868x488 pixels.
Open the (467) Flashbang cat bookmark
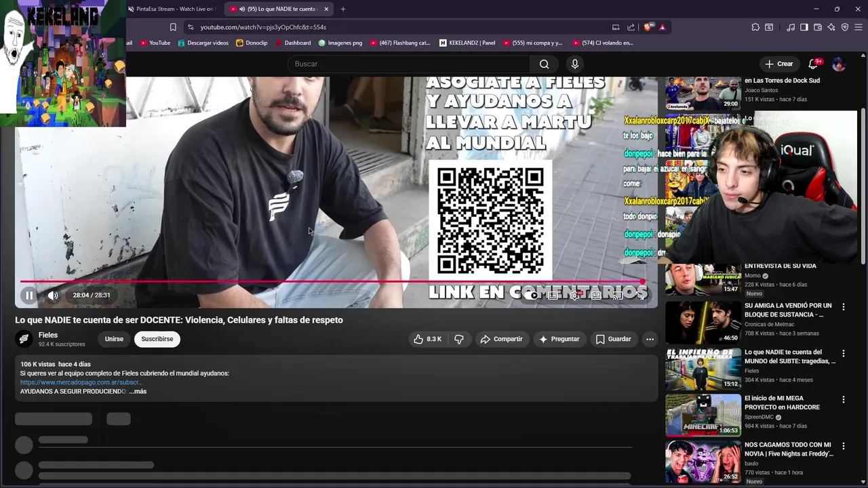point(400,43)
